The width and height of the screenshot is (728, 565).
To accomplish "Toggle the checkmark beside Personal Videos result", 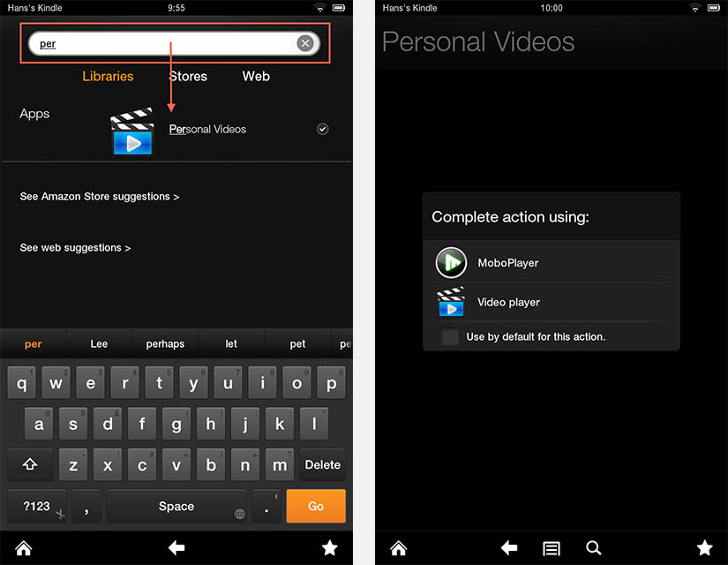I will [x=323, y=129].
